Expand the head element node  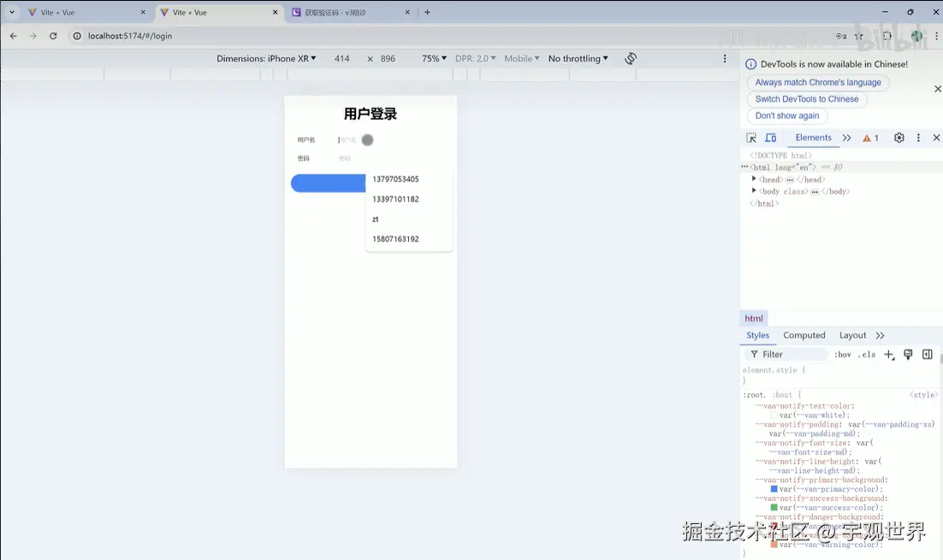coord(754,179)
